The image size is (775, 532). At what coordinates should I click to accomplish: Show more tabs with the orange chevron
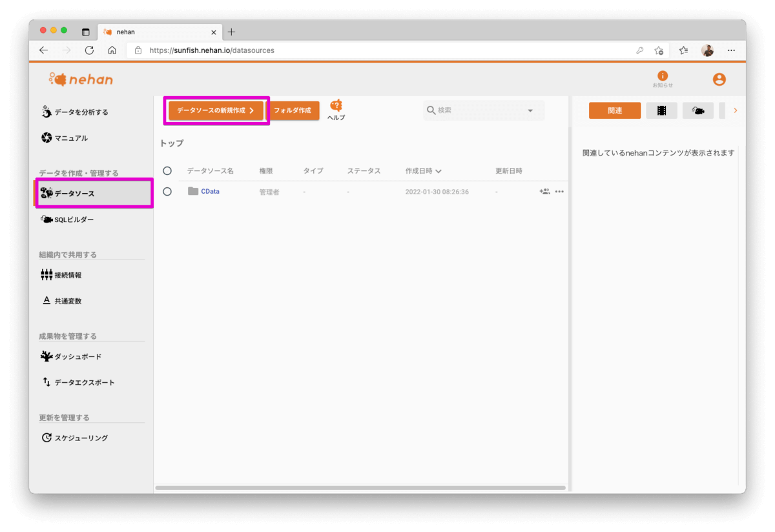tap(736, 110)
